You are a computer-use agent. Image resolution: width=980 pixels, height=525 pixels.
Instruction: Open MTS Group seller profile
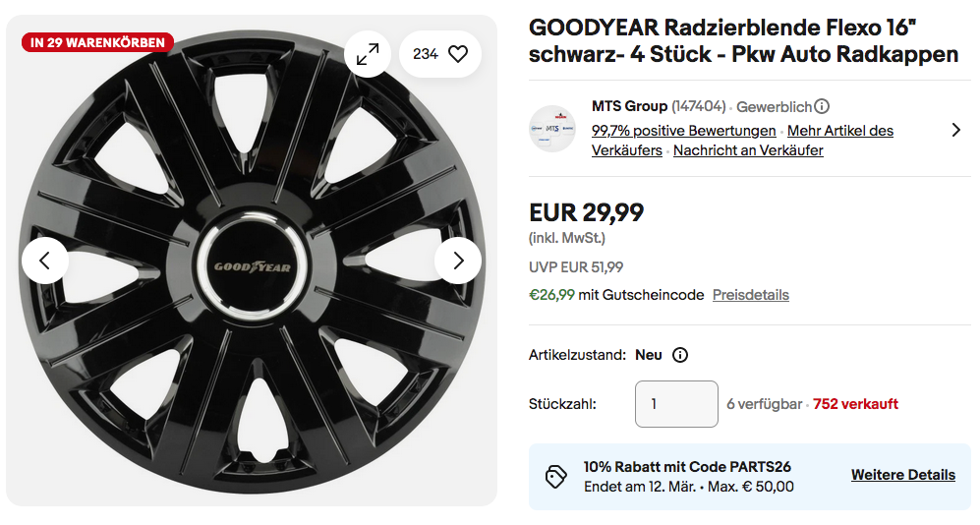629,106
